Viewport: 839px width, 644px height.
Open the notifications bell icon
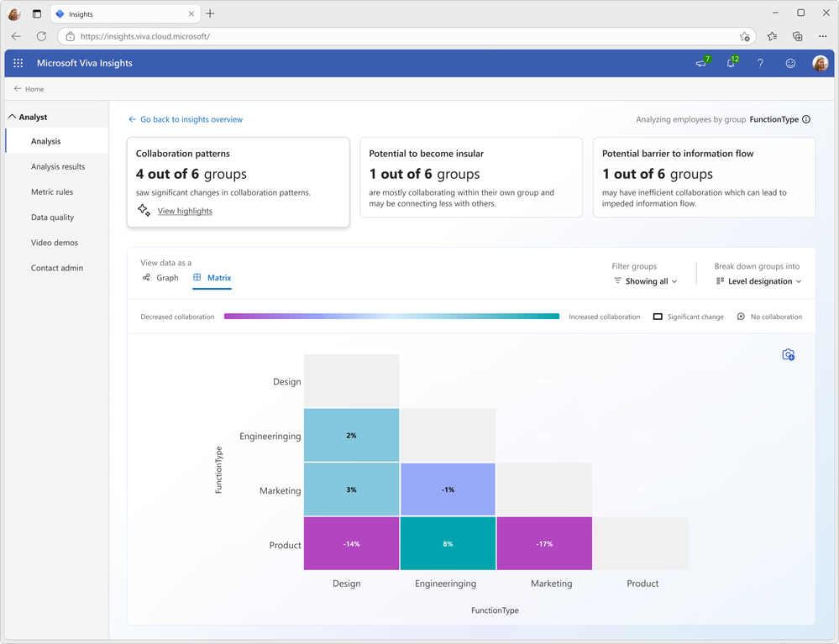click(x=731, y=64)
